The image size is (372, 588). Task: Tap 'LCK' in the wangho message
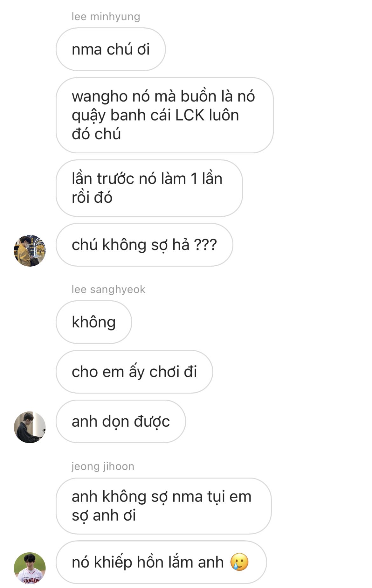click(x=189, y=115)
